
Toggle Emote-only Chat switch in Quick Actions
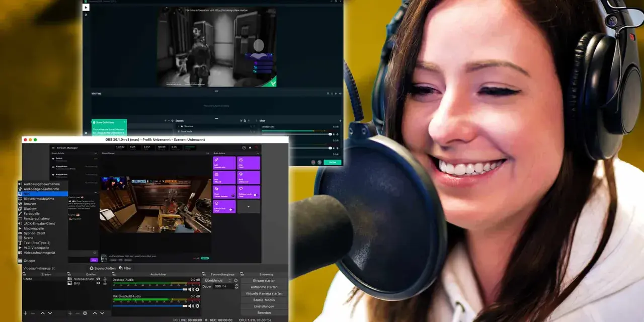pyautogui.click(x=231, y=209)
